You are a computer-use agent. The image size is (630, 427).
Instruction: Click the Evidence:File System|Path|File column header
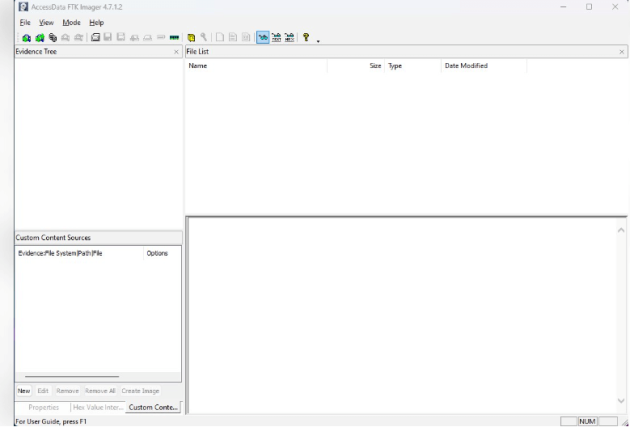pyautogui.click(x=79, y=253)
